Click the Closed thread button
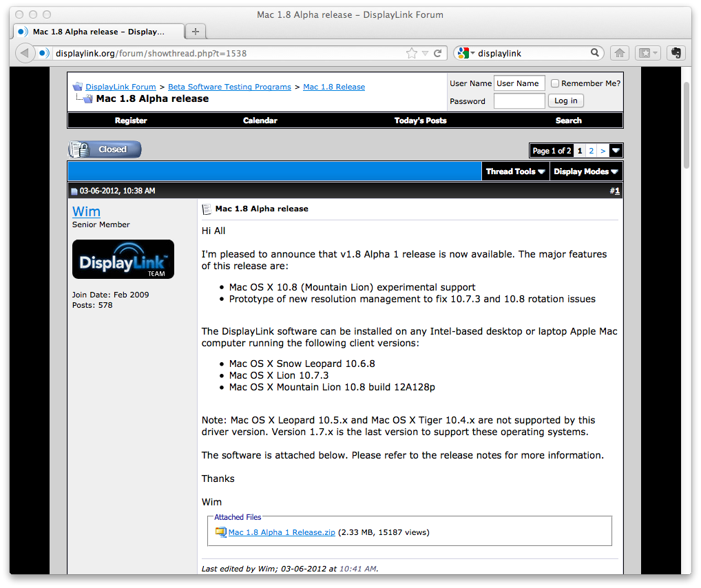The width and height of the screenshot is (701, 588). coord(105,149)
